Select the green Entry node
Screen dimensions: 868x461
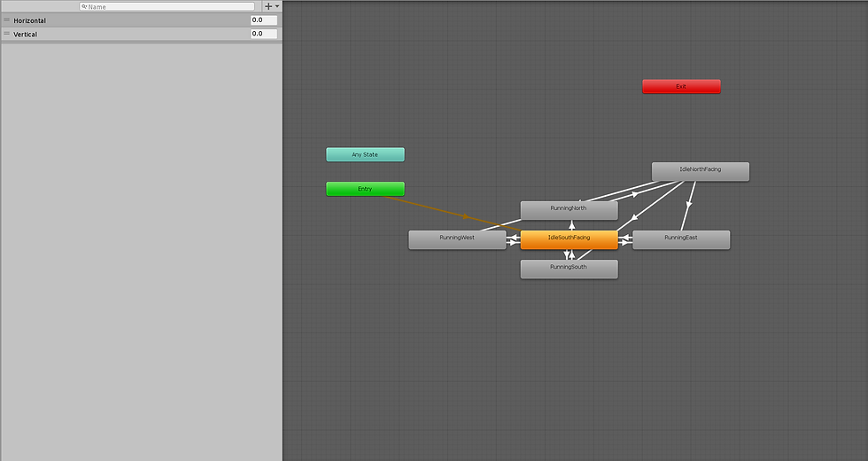[365, 189]
